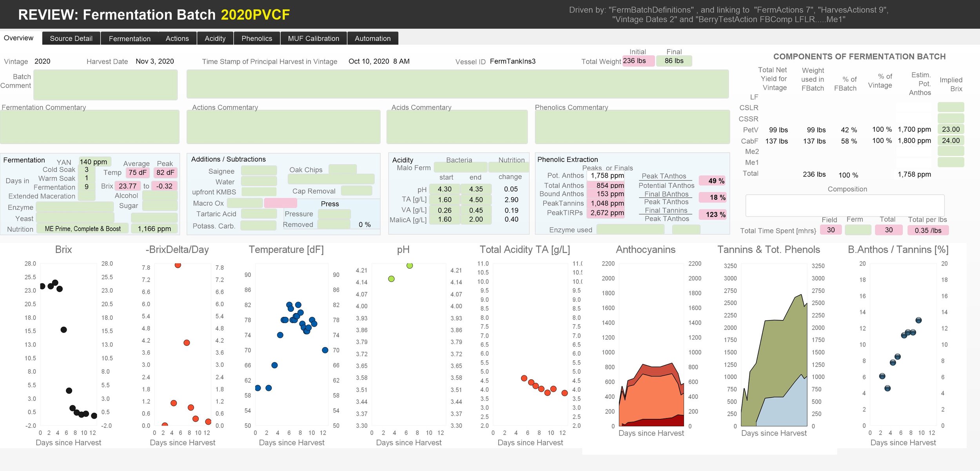Switch to the Overview tab
The width and height of the screenshot is (980, 471).
[18, 38]
